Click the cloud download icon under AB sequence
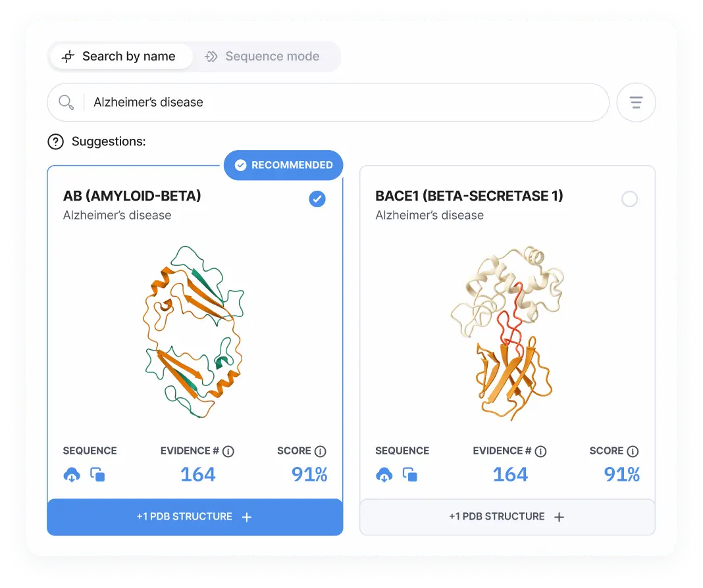This screenshot has width=703, height=588. click(72, 474)
